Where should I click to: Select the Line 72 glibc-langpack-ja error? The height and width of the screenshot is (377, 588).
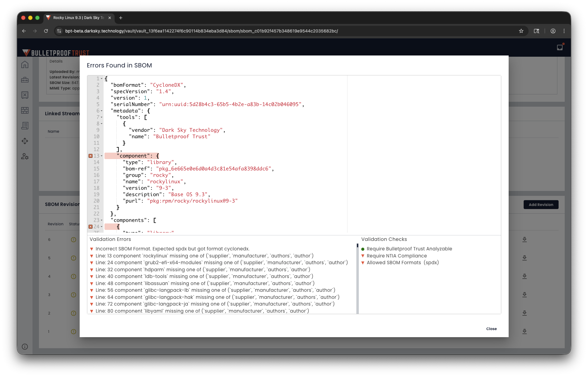pos(215,304)
